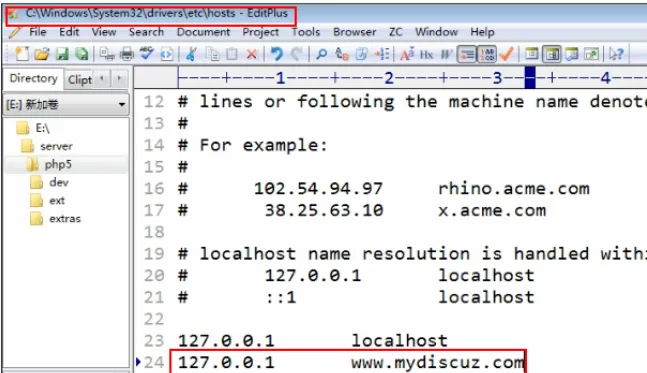Click the Output Window icon
Image resolution: width=647 pixels, height=373 pixels.
571,54
